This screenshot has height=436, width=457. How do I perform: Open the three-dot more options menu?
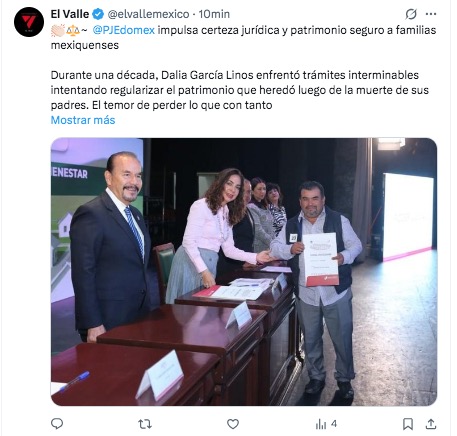click(x=431, y=14)
